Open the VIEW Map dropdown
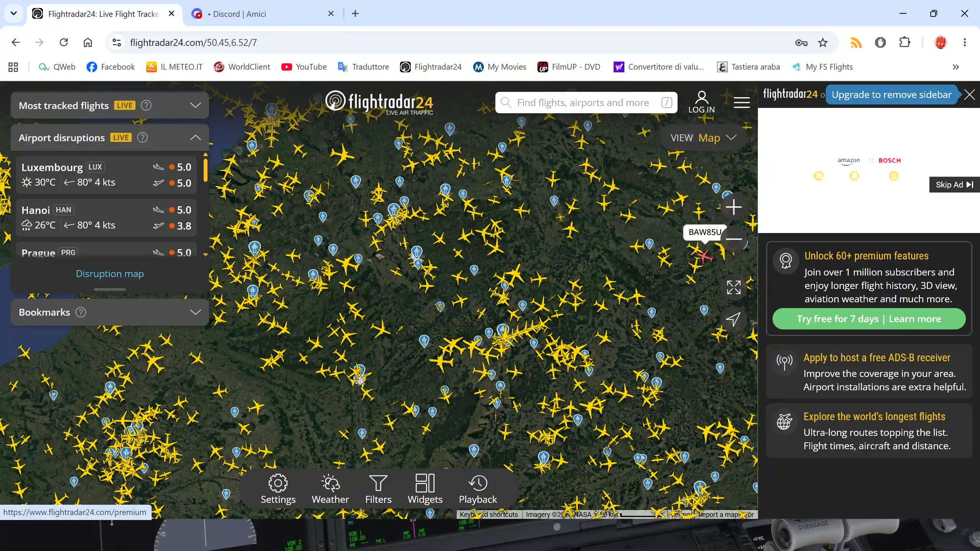Image resolution: width=980 pixels, height=551 pixels. (x=704, y=138)
